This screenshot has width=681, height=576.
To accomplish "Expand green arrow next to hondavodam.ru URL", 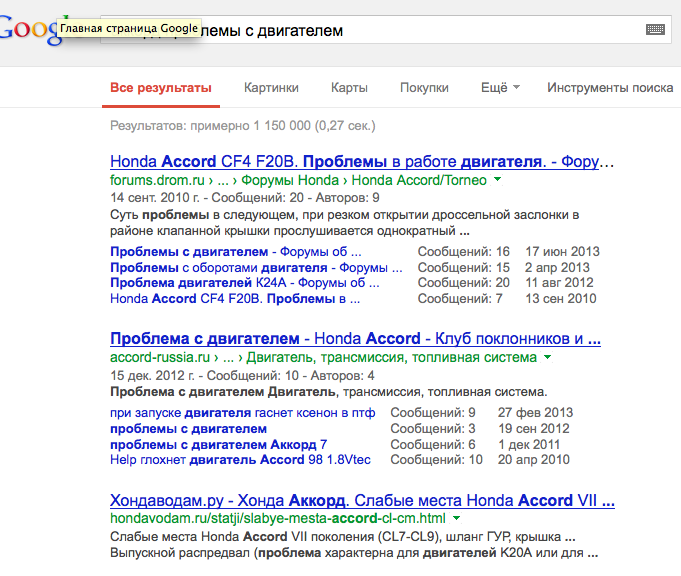I will pyautogui.click(x=456, y=518).
